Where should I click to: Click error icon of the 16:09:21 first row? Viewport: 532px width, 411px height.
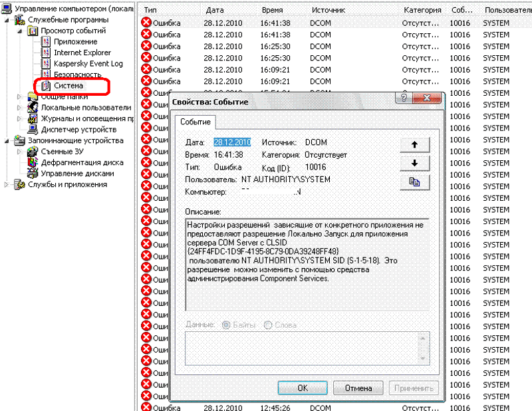point(146,69)
